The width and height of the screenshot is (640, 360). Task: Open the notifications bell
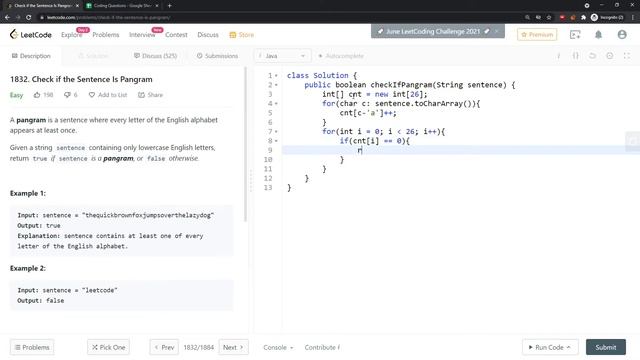click(598, 35)
